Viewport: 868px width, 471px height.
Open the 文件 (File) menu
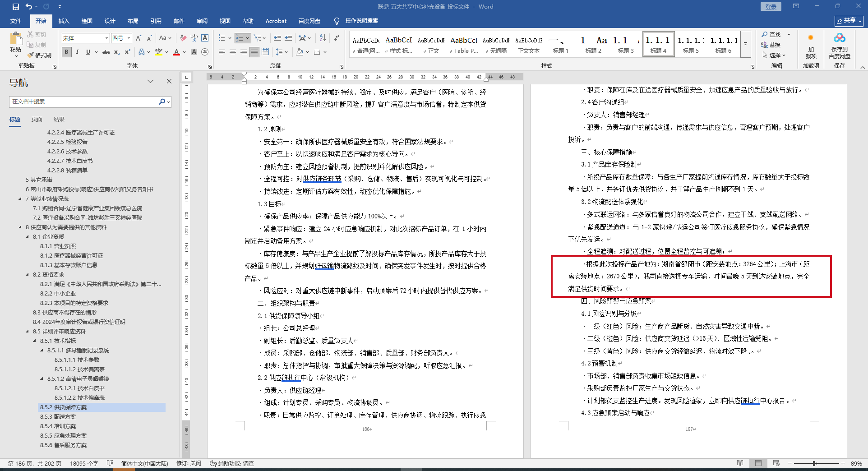pos(16,21)
